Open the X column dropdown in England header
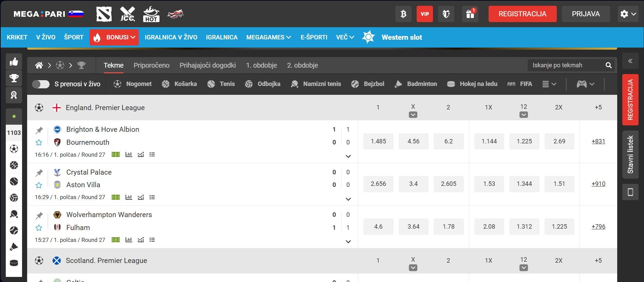This screenshot has height=282, width=644. (413, 115)
